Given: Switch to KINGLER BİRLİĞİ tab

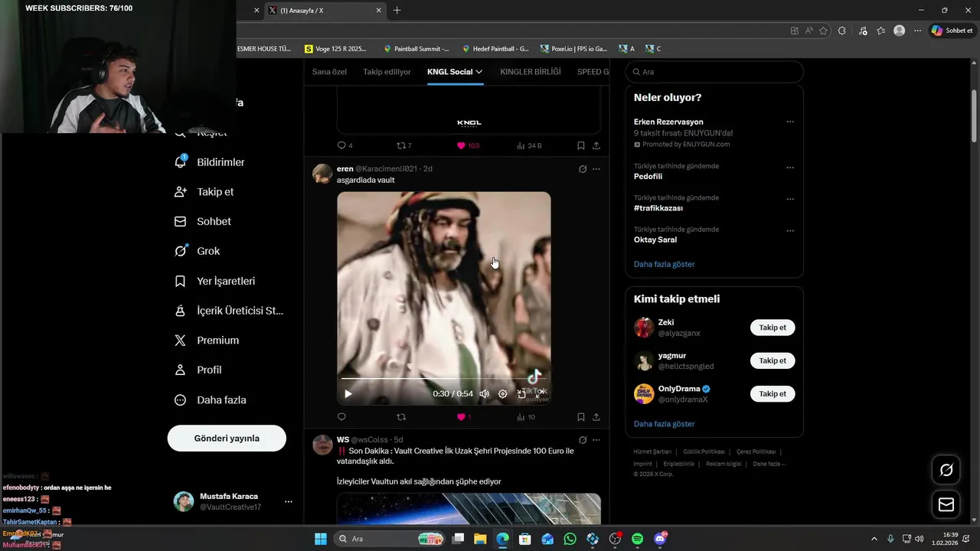Looking at the screenshot, I should [x=531, y=72].
